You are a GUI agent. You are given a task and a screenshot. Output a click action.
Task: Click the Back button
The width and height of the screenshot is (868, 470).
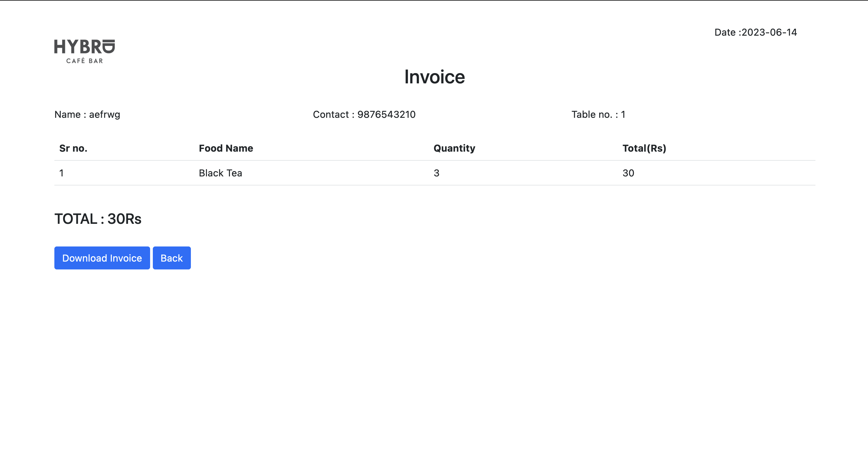click(x=172, y=258)
